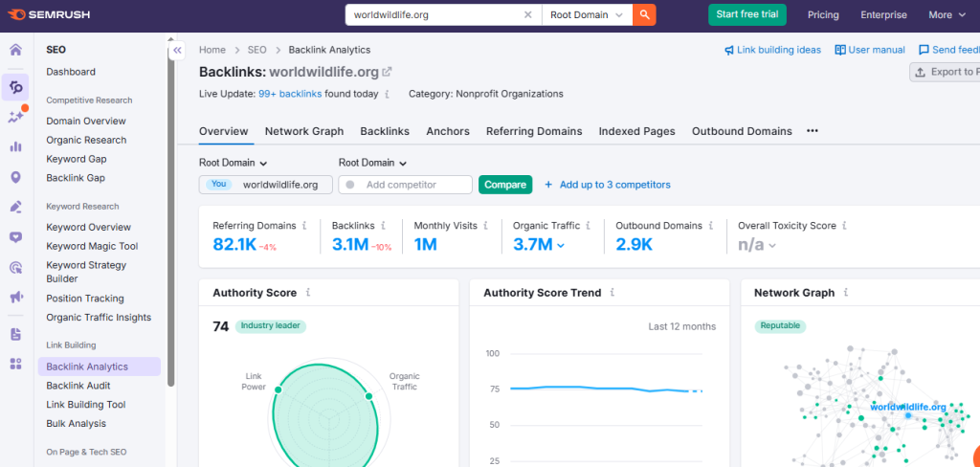Click the green Compare button
This screenshot has height=467, width=980.
504,185
